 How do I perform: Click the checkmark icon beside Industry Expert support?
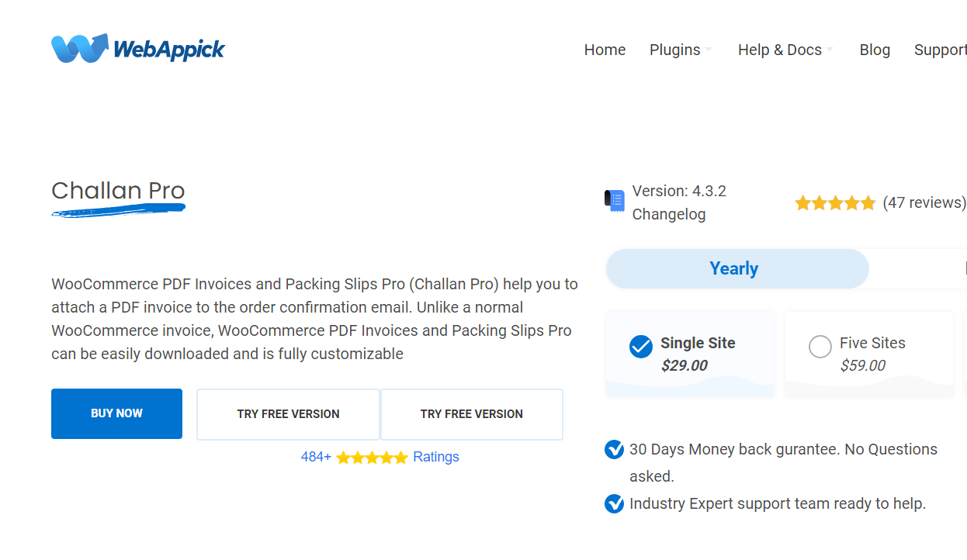pyautogui.click(x=614, y=503)
